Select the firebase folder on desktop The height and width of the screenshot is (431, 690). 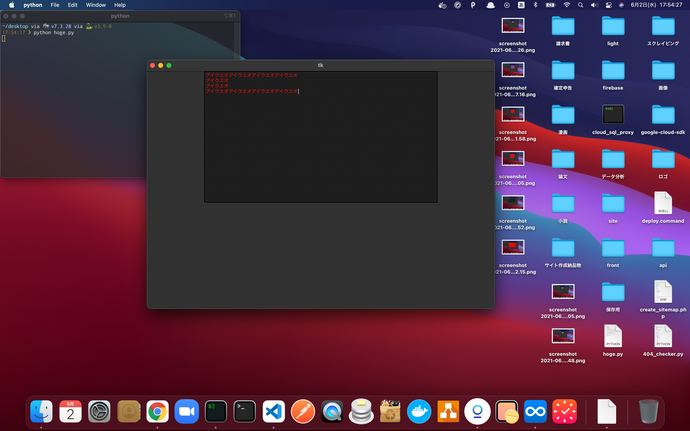[x=613, y=70]
